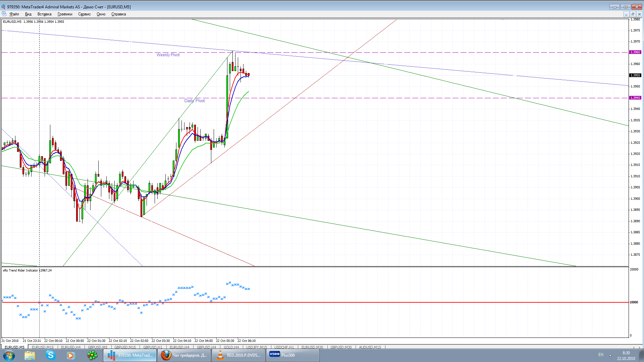
Task: Open Plus500 taskbar application
Action: [x=292, y=355]
